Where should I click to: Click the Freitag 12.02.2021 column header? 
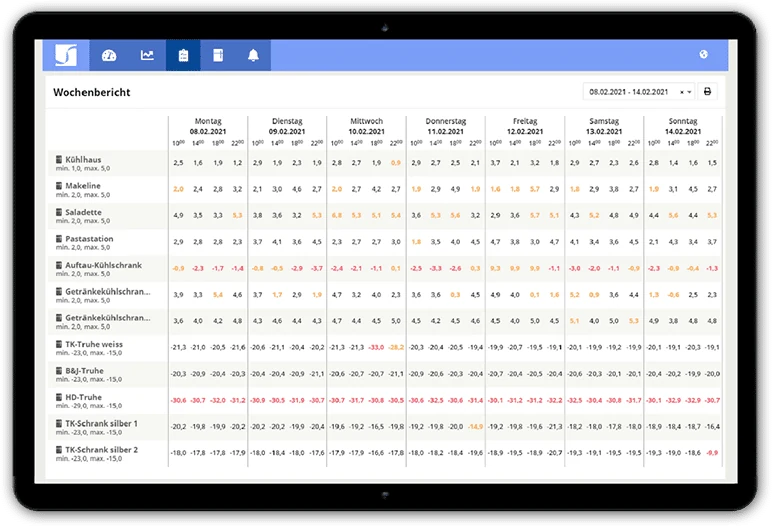[x=525, y=126]
